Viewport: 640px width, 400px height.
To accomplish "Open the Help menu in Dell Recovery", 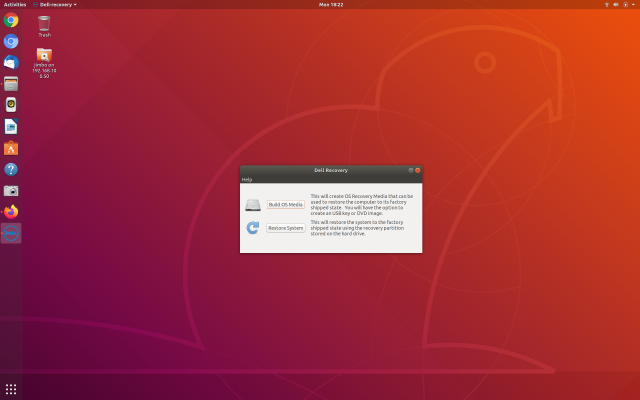I will coord(247,179).
